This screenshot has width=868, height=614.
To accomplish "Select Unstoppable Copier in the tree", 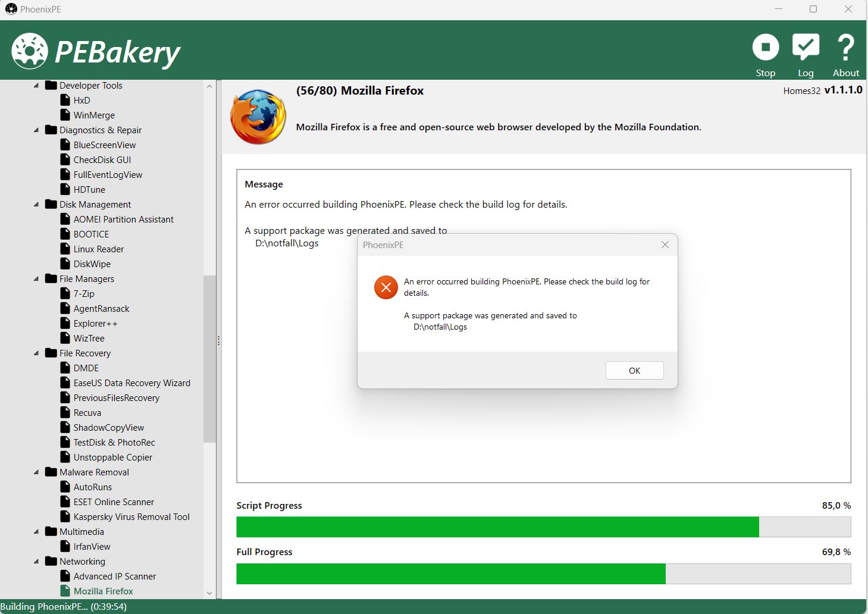I will click(112, 457).
